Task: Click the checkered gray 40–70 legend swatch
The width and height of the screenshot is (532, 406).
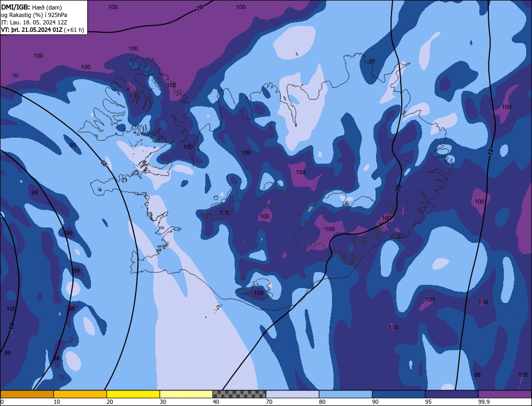Action: pyautogui.click(x=239, y=394)
